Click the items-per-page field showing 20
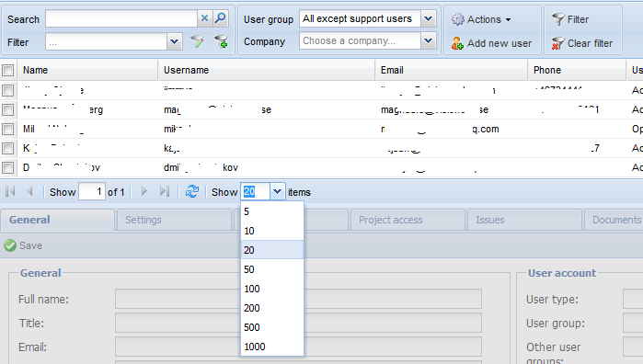Screen dimensions: 643x364 click(x=255, y=191)
